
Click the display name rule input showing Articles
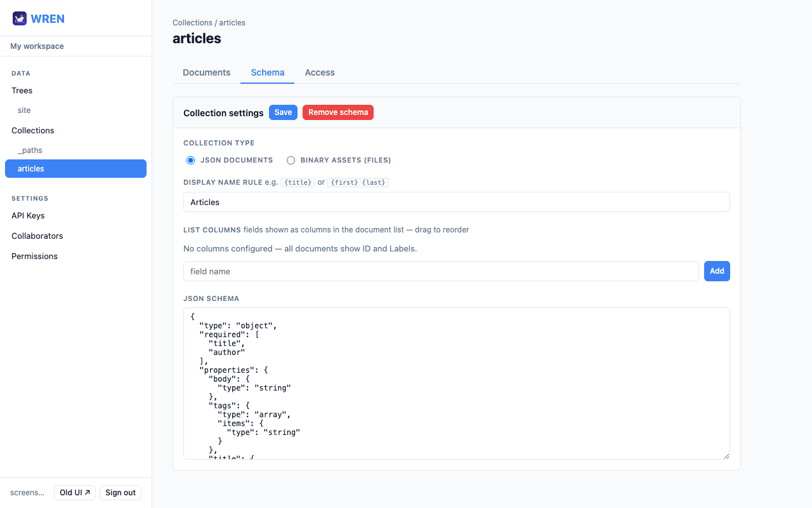point(456,202)
